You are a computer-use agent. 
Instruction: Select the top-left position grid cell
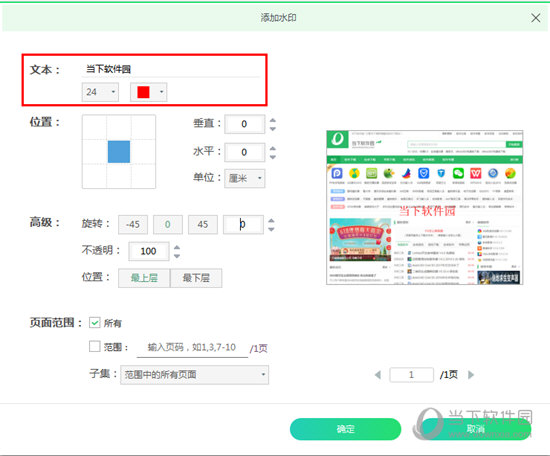click(x=95, y=127)
